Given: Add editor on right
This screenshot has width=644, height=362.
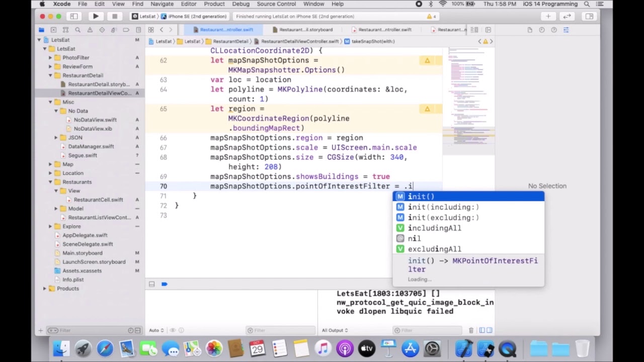Looking at the screenshot, I should 488,30.
